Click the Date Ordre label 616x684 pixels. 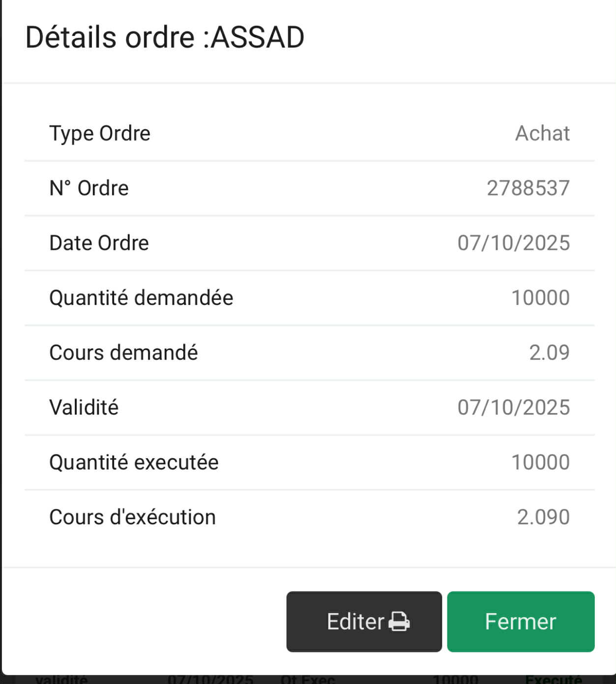pos(99,243)
